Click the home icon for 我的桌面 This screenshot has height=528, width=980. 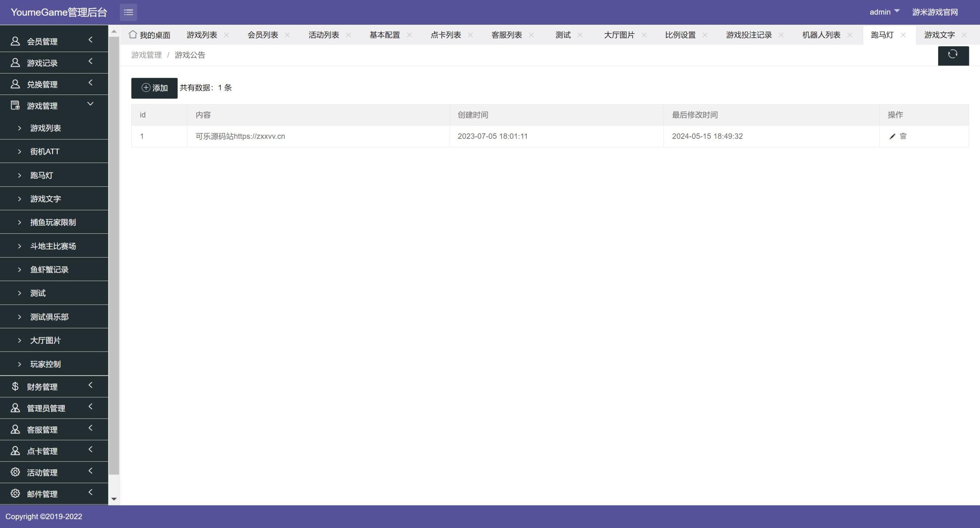click(133, 35)
